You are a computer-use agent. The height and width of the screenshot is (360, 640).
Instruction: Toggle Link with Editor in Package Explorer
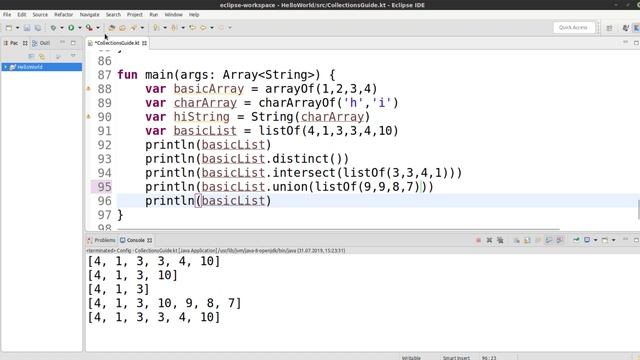(42, 56)
